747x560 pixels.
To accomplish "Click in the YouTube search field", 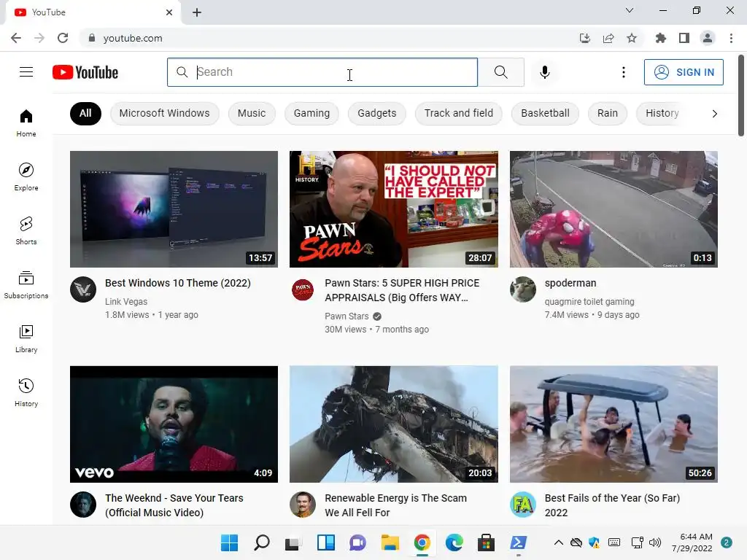I will [322, 72].
